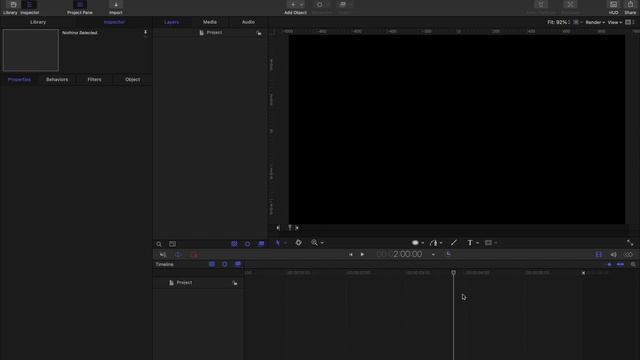Viewport: 640px width, 360px height.
Task: Toggle the masks display button in Layers pane
Action: tap(234, 244)
